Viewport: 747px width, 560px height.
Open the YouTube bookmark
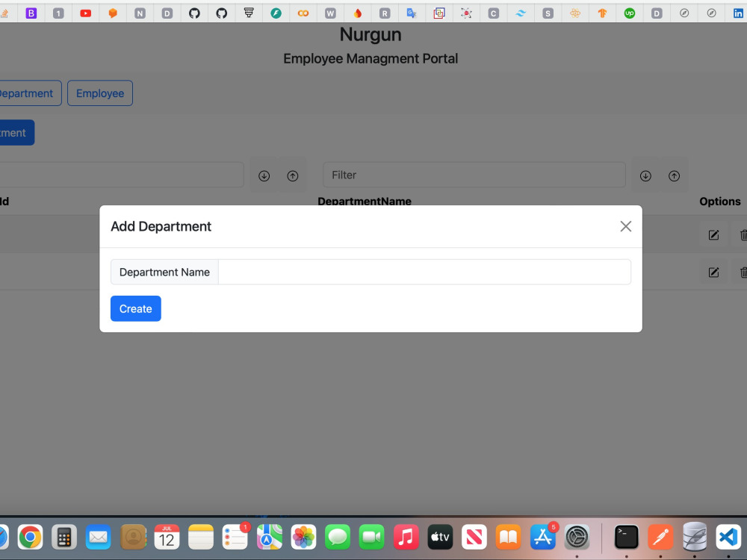click(x=86, y=13)
